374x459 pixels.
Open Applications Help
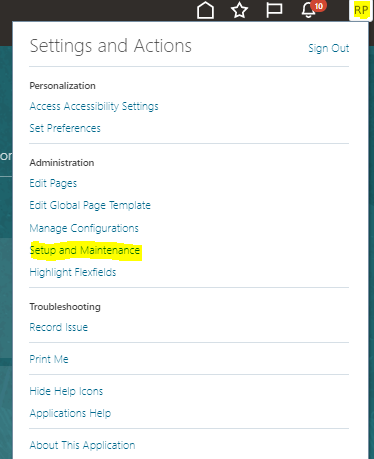point(70,414)
